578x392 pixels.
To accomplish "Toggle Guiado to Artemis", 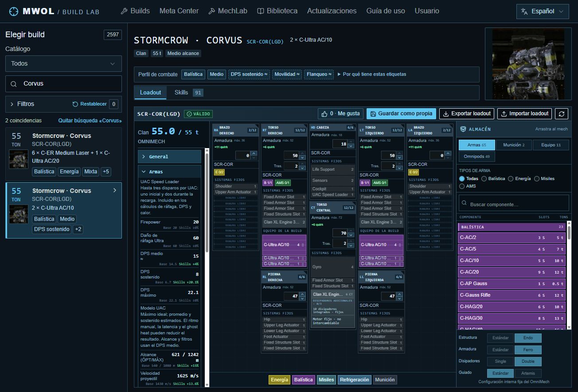I will click(528, 373).
